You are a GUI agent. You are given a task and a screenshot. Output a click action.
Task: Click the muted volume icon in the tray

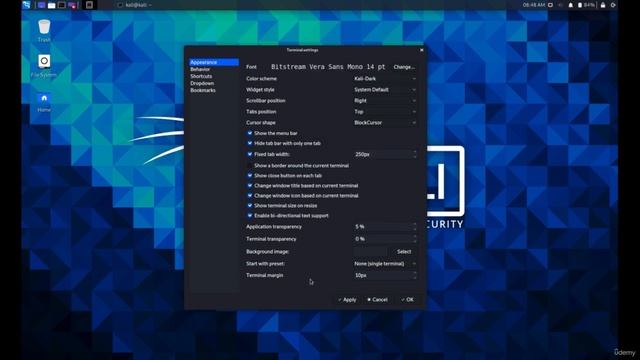click(560, 5)
